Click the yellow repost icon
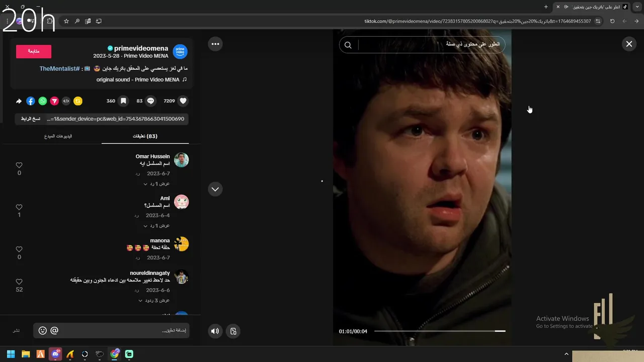Image resolution: width=644 pixels, height=362 pixels. (78, 101)
